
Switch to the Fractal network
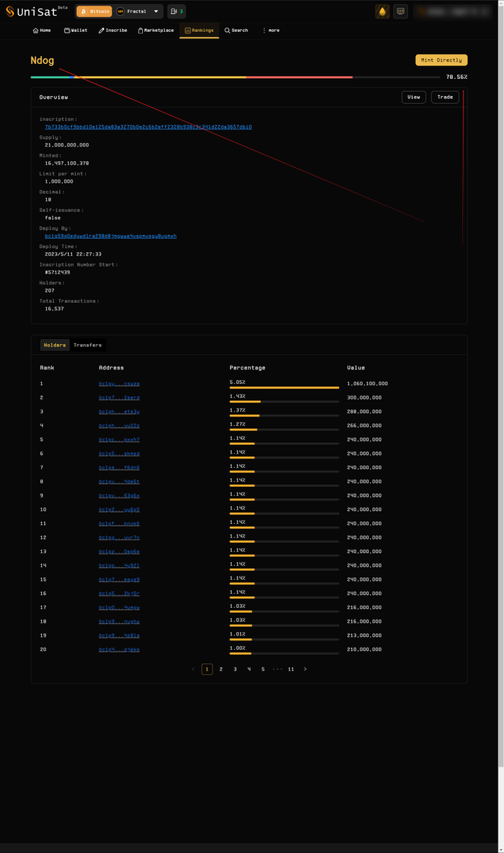tap(131, 11)
